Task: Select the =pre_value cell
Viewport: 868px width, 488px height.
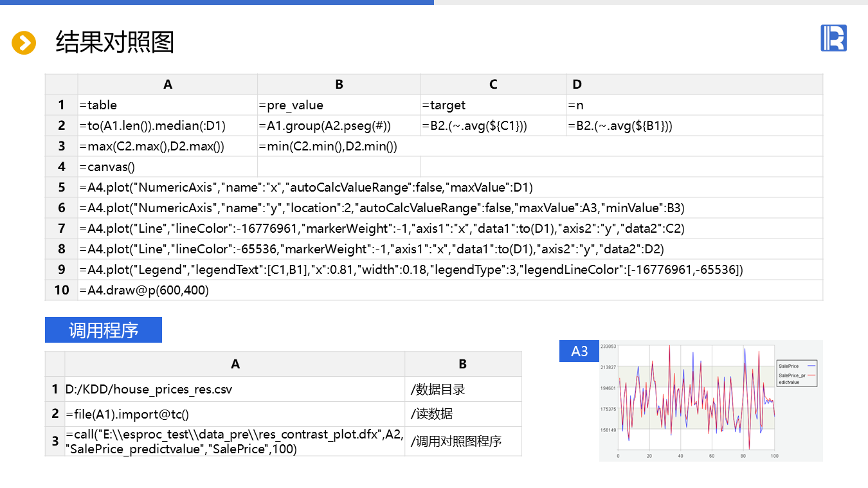Action: [x=339, y=105]
